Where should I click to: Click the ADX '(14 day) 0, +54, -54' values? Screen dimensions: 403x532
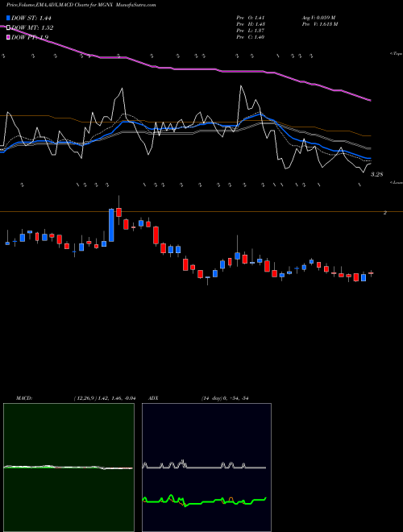pos(225,398)
